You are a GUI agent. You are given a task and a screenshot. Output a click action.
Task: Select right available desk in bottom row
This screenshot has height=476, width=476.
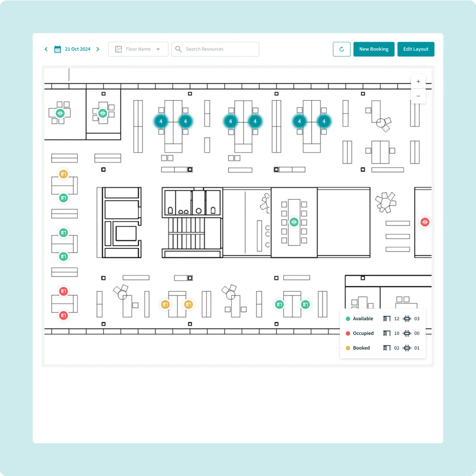click(x=305, y=304)
